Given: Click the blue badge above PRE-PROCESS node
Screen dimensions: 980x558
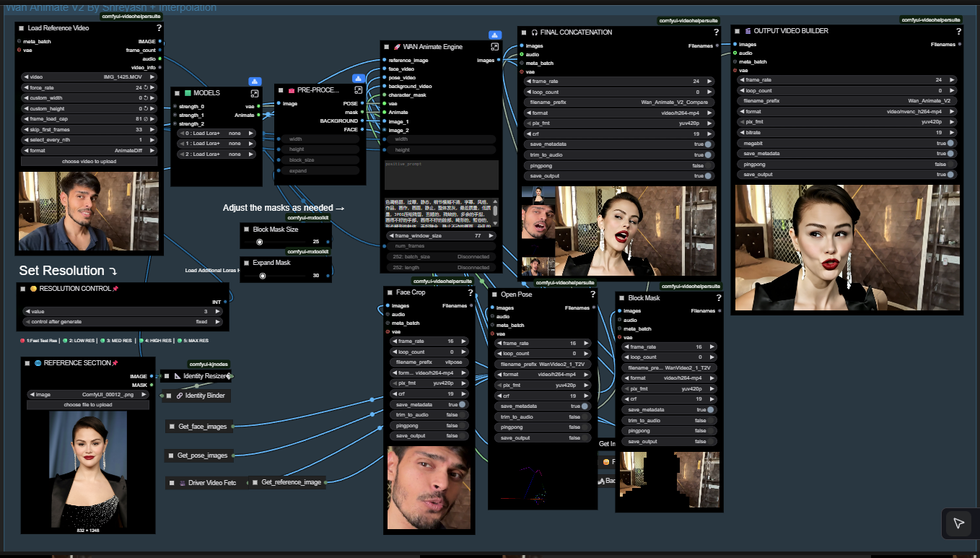Looking at the screenshot, I should 359,78.
